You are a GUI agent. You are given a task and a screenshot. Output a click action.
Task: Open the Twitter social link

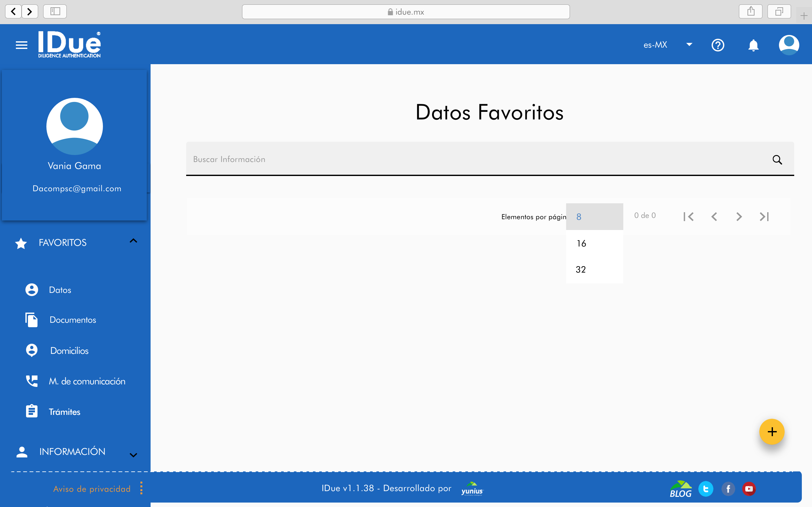[706, 489]
